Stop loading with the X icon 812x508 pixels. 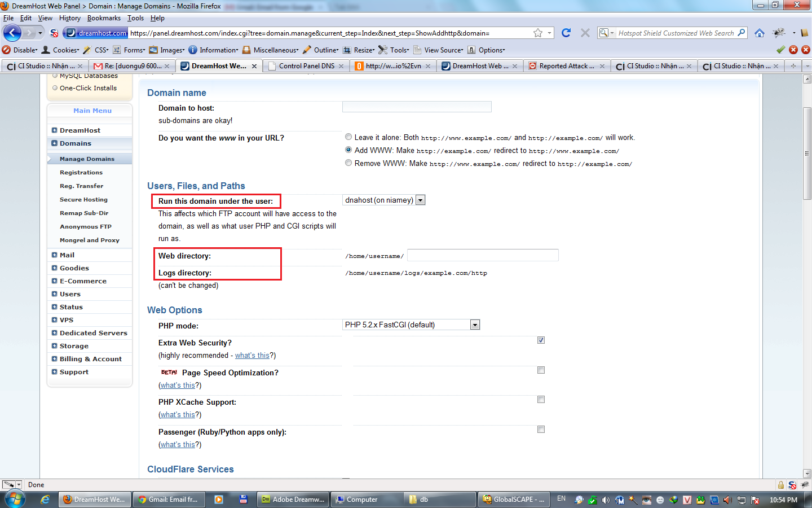pyautogui.click(x=585, y=33)
